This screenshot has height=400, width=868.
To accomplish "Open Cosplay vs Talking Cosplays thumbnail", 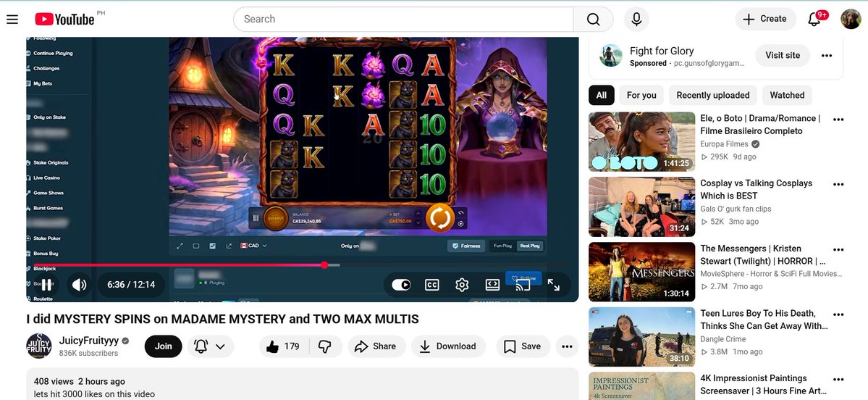I will [x=642, y=207].
